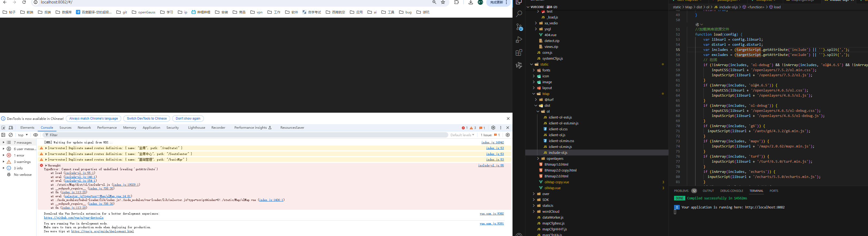868x236 pixels.
Task: Toggle DevTools device toolbar icon
Action: 11,128
